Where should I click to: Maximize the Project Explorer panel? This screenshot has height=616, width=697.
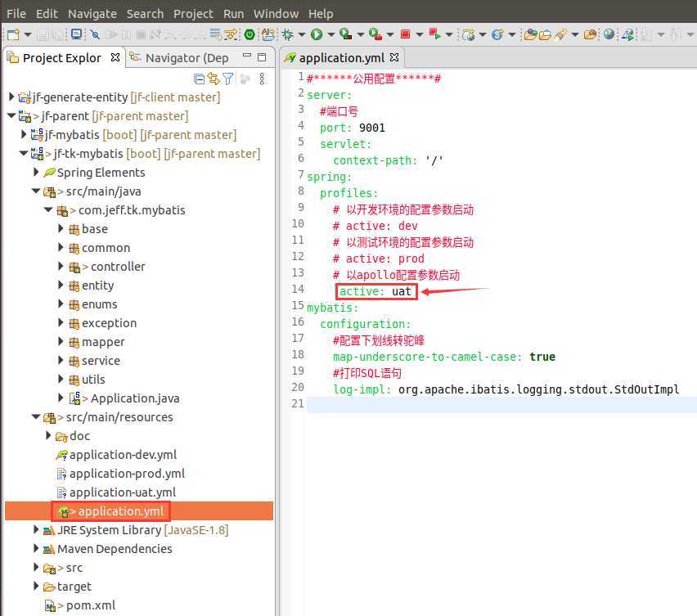click(262, 57)
